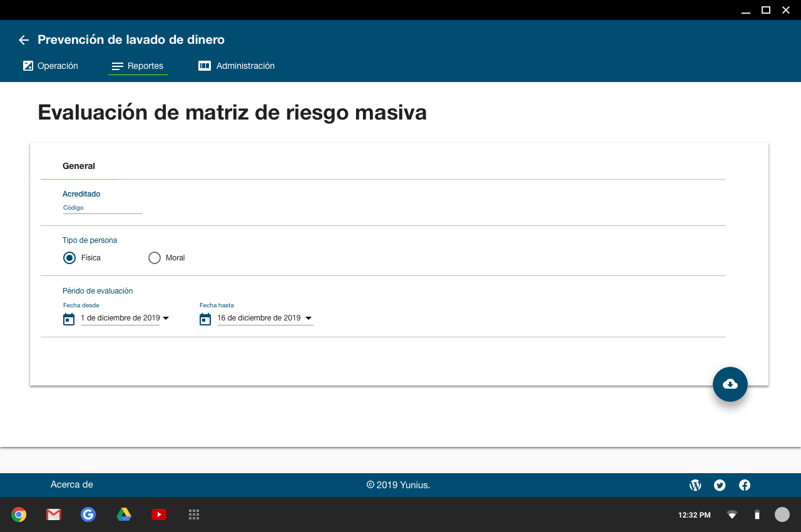Select the Moral radio button
The width and height of the screenshot is (801, 532).
(155, 258)
